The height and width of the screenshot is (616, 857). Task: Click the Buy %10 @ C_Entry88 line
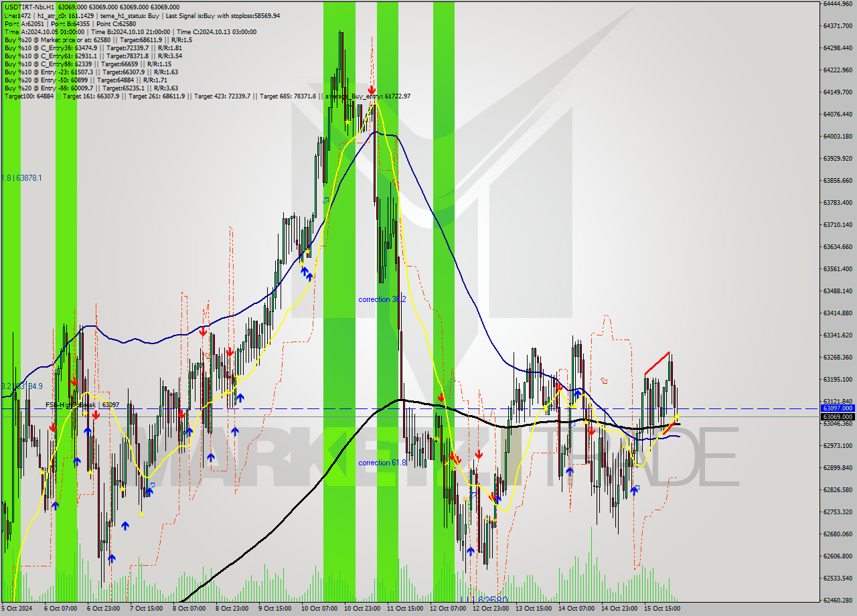point(88,64)
